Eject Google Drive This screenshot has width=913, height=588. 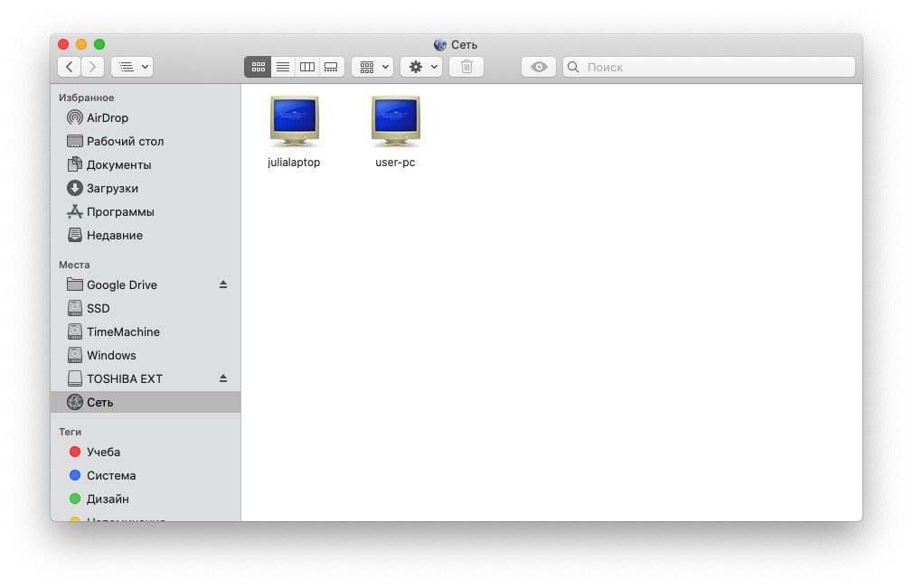point(223,285)
